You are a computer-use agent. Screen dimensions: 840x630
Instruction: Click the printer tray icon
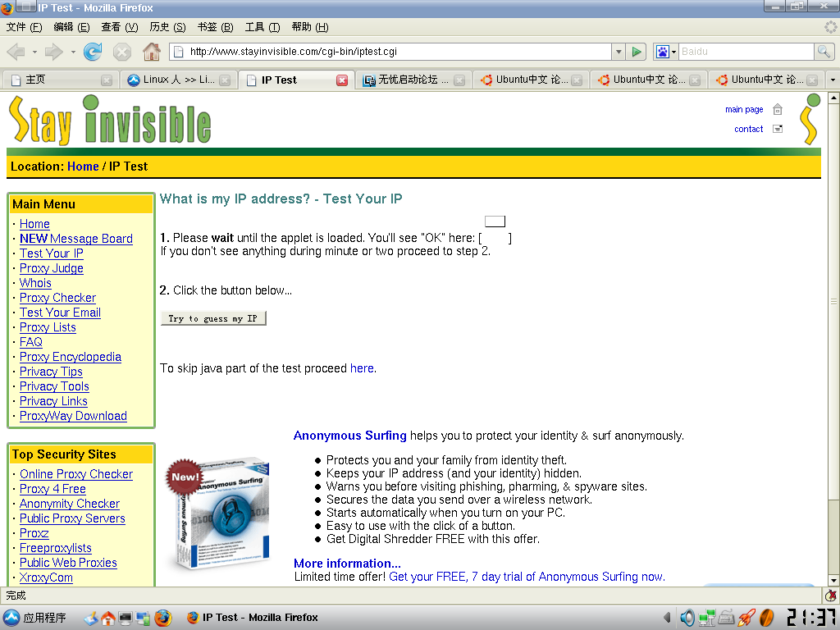727,618
